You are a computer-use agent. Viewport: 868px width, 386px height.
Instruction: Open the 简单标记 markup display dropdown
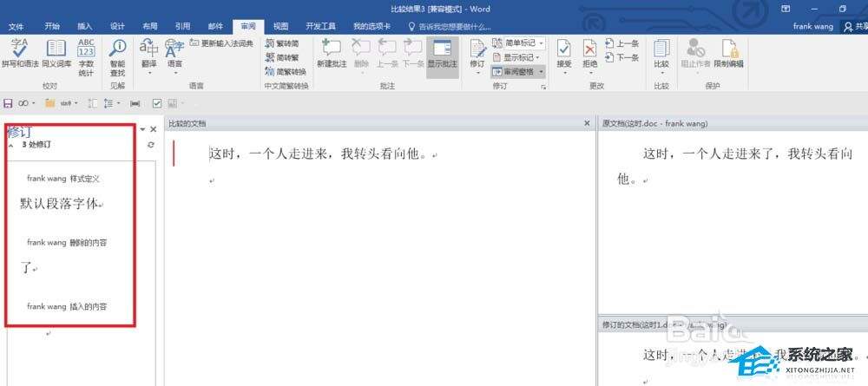[x=518, y=43]
